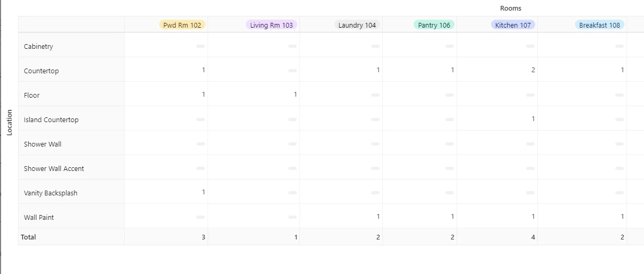This screenshot has width=644, height=274.
Task: Select the Shower Wall row label
Action: tap(42, 144)
